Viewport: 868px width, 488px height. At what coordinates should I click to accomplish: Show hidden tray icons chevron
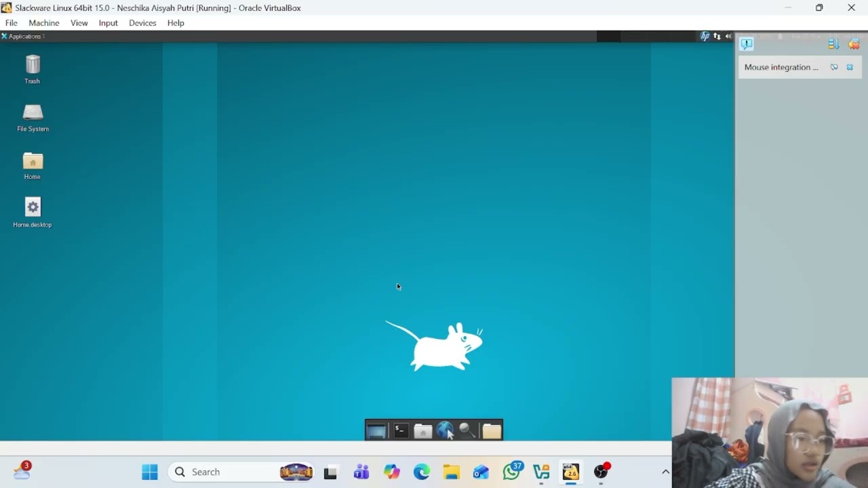pyautogui.click(x=666, y=472)
